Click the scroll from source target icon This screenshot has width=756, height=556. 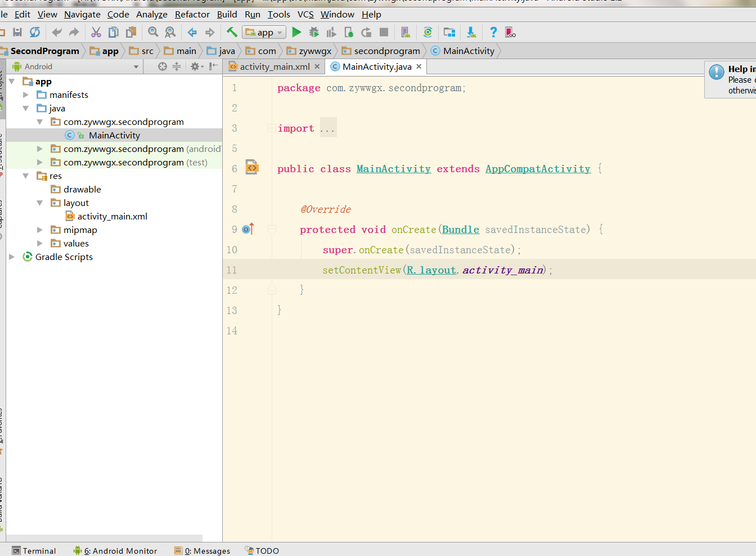[x=163, y=66]
